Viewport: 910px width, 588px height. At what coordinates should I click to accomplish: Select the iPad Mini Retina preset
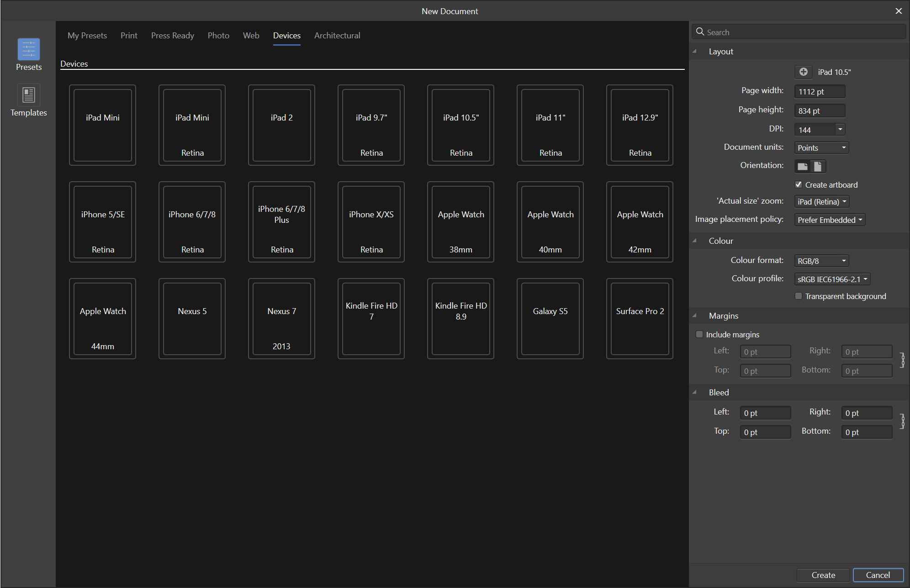[192, 125]
